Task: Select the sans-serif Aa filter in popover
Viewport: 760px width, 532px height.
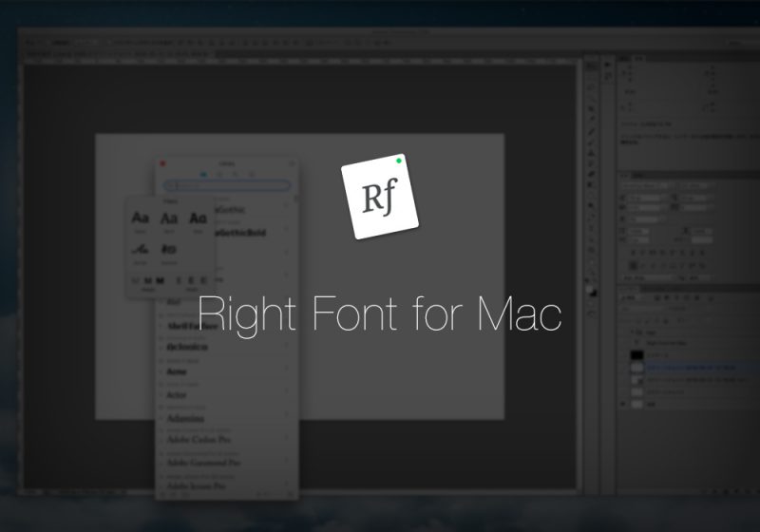Action: coord(140,218)
